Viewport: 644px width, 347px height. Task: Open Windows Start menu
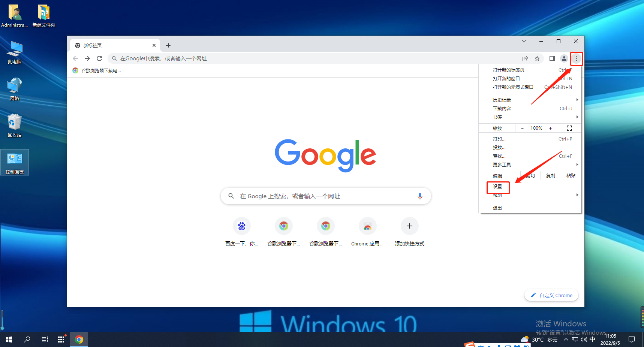coord(9,340)
